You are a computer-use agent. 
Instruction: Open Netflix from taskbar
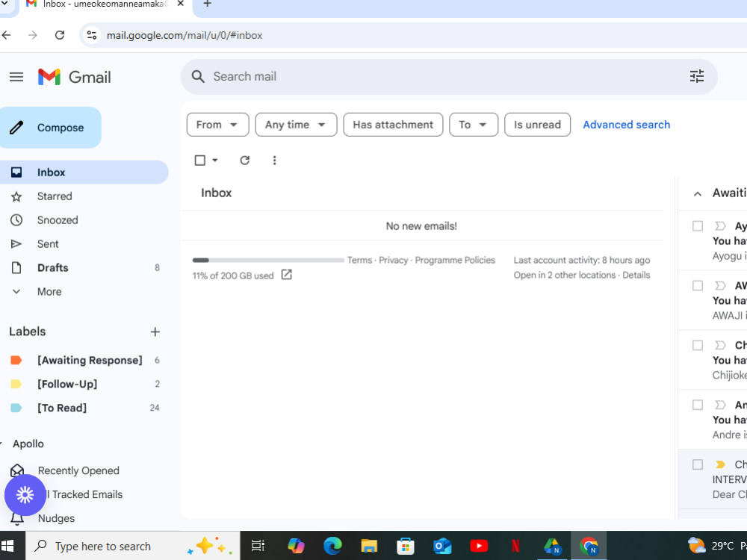click(515, 546)
